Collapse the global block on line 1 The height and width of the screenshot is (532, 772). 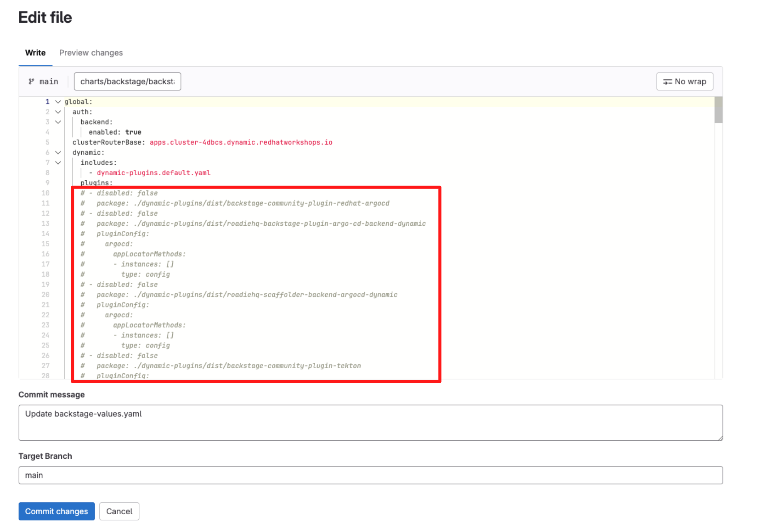58,101
